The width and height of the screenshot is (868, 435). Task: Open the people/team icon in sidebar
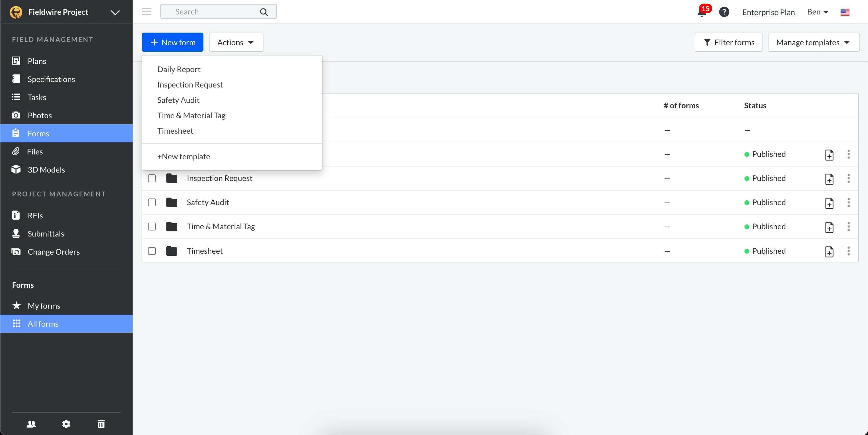click(31, 424)
